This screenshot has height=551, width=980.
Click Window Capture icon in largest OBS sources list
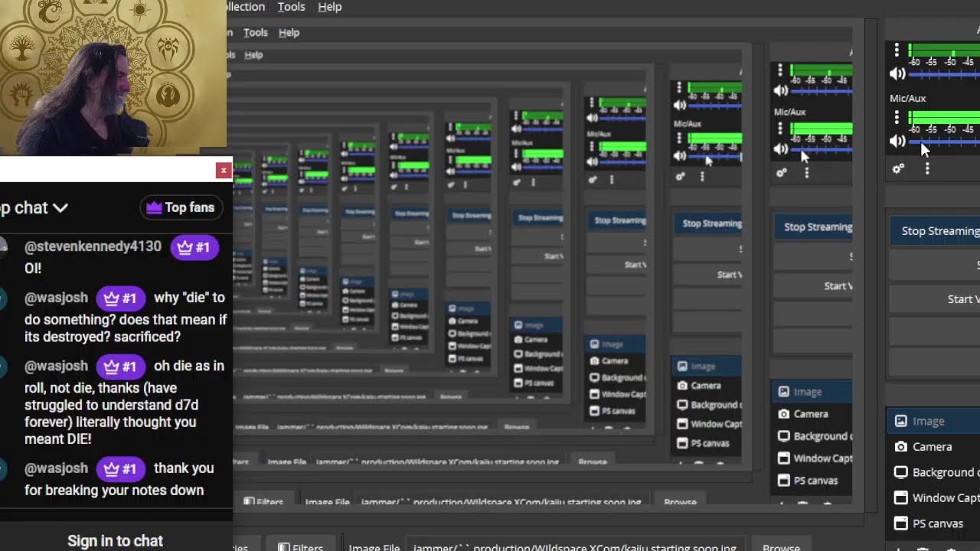901,498
